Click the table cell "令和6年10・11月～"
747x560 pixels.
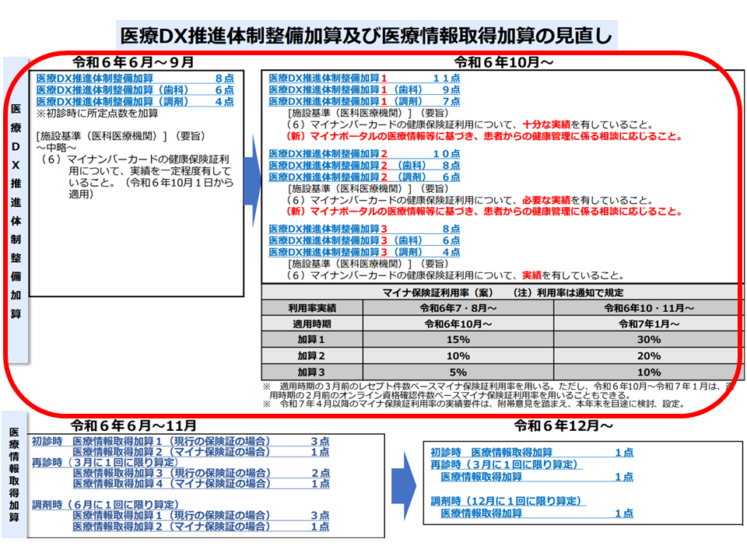click(649, 308)
